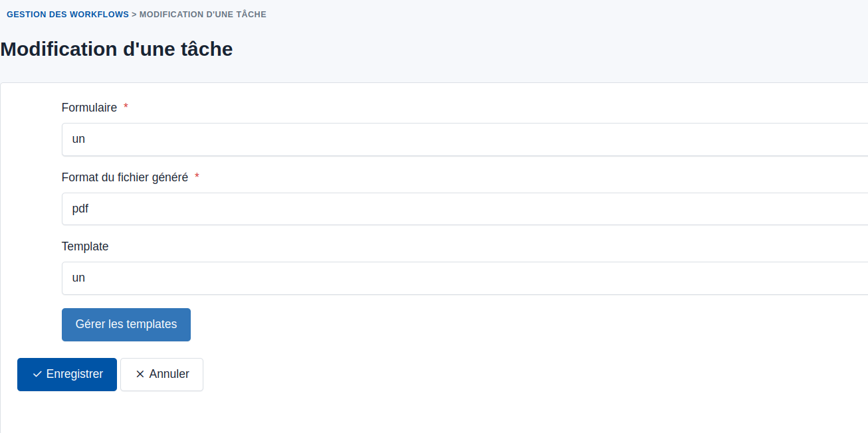
Task: Click the "un" value in Template field
Action: coord(78,278)
